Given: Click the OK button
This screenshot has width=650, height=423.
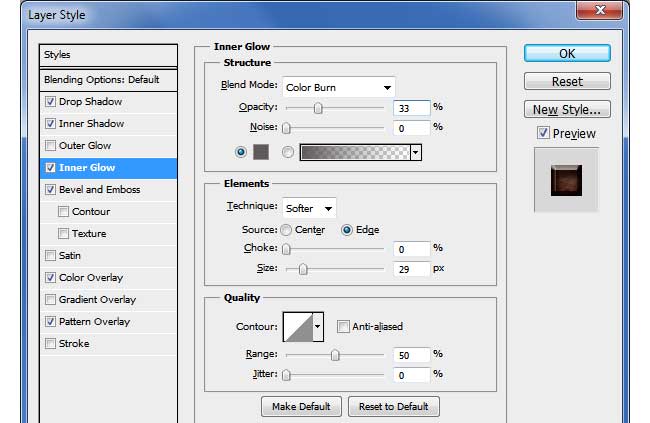Looking at the screenshot, I should [x=567, y=53].
